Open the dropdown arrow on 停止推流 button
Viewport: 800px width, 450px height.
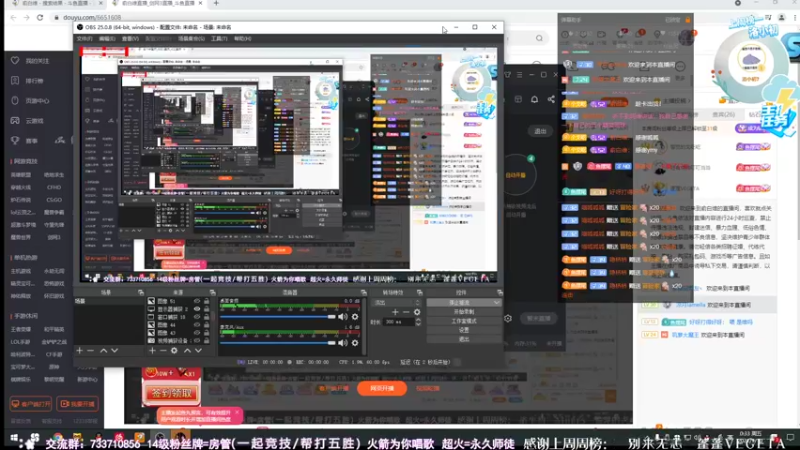[x=496, y=303]
